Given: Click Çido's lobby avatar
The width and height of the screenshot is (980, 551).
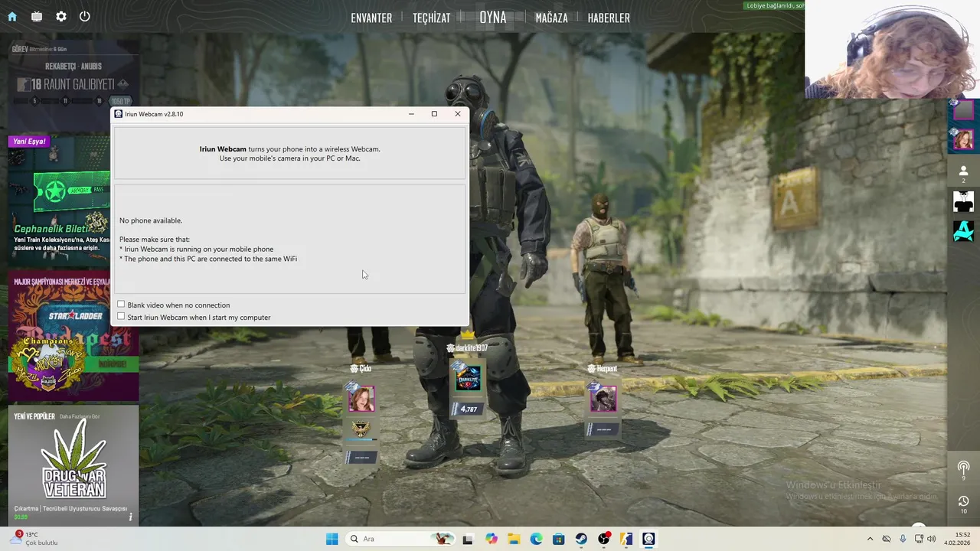Looking at the screenshot, I should [361, 399].
